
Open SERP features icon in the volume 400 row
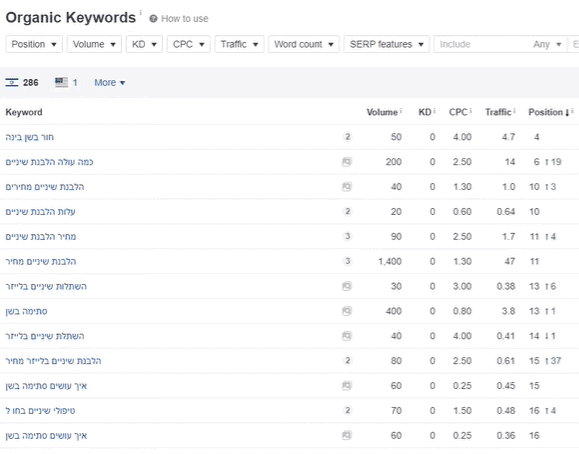click(347, 311)
